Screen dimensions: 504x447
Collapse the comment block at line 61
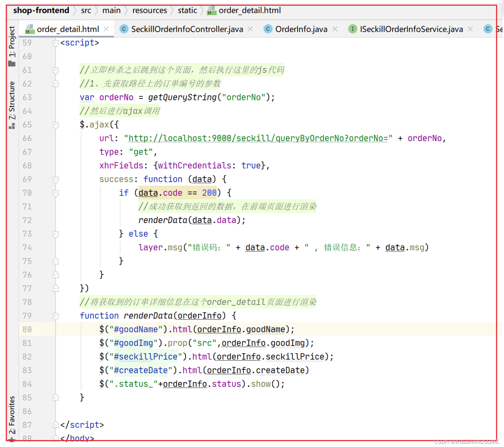pyautogui.click(x=56, y=70)
